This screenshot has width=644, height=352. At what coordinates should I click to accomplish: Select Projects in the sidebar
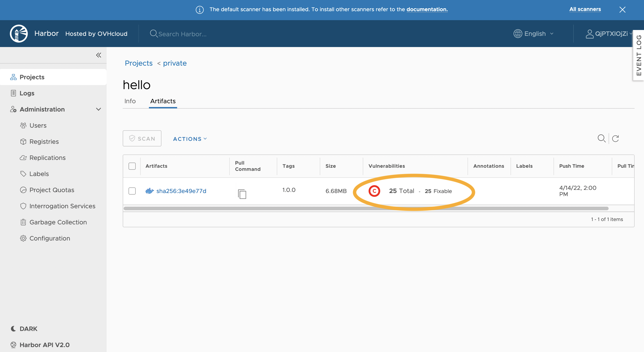[x=53, y=77]
